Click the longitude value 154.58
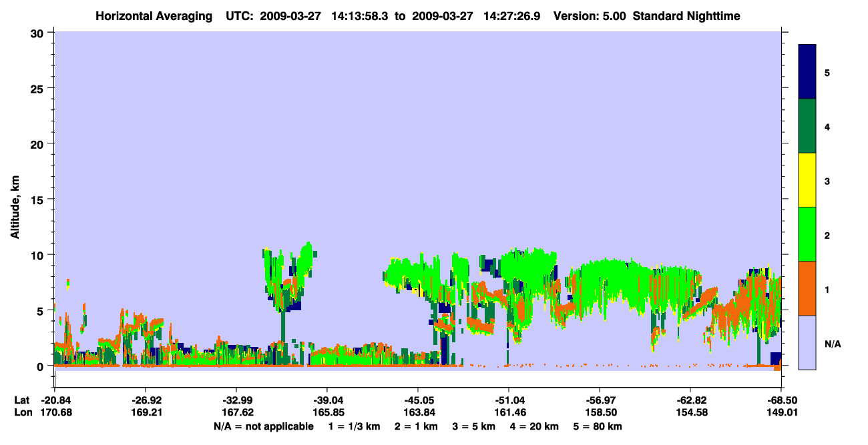 click(x=691, y=413)
